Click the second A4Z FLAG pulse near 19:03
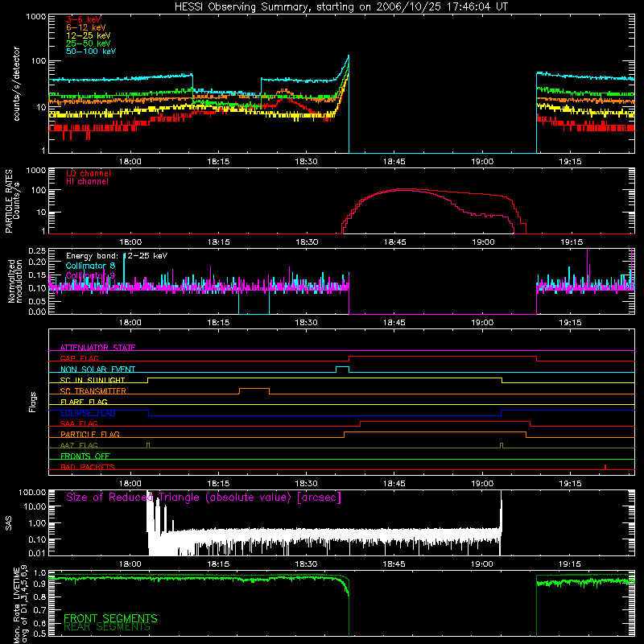 point(502,445)
